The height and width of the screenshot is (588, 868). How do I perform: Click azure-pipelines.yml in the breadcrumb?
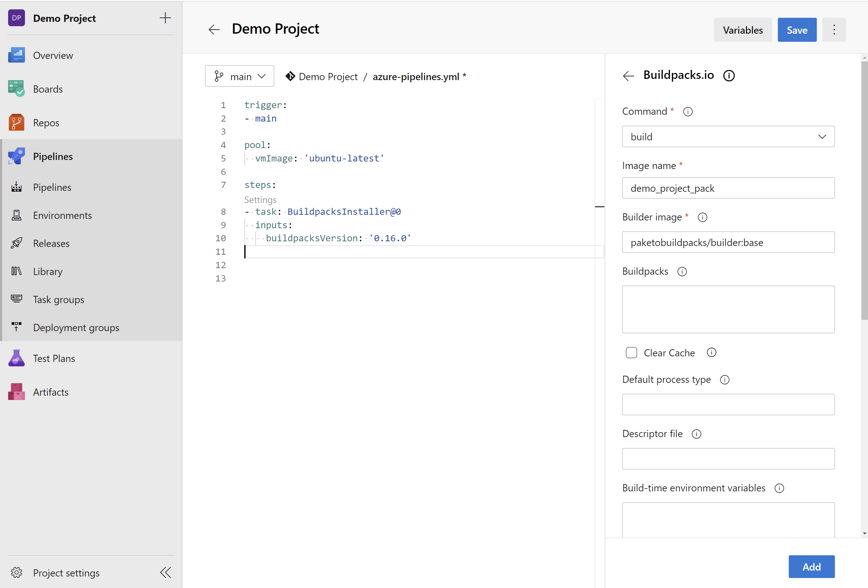(416, 76)
